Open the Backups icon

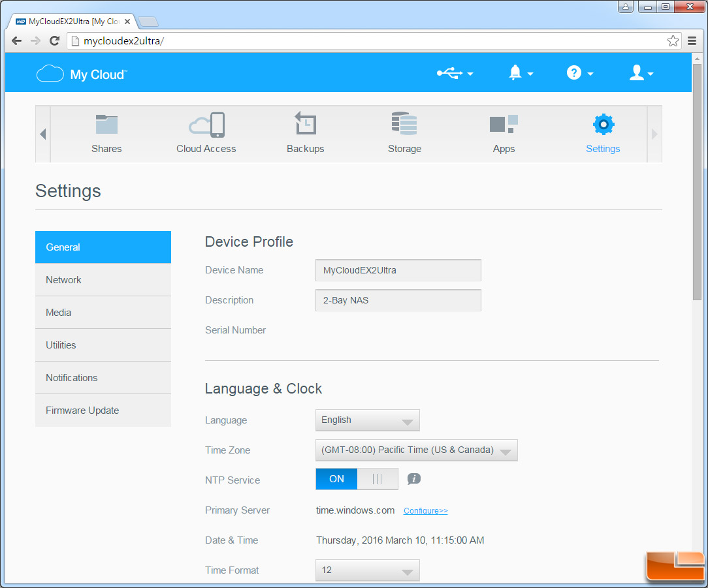point(306,123)
